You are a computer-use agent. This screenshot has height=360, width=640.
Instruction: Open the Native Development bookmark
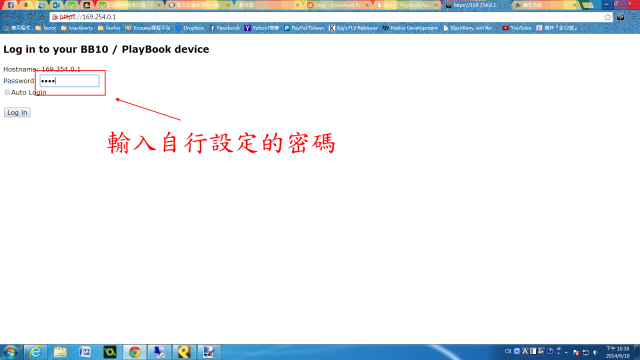point(410,28)
